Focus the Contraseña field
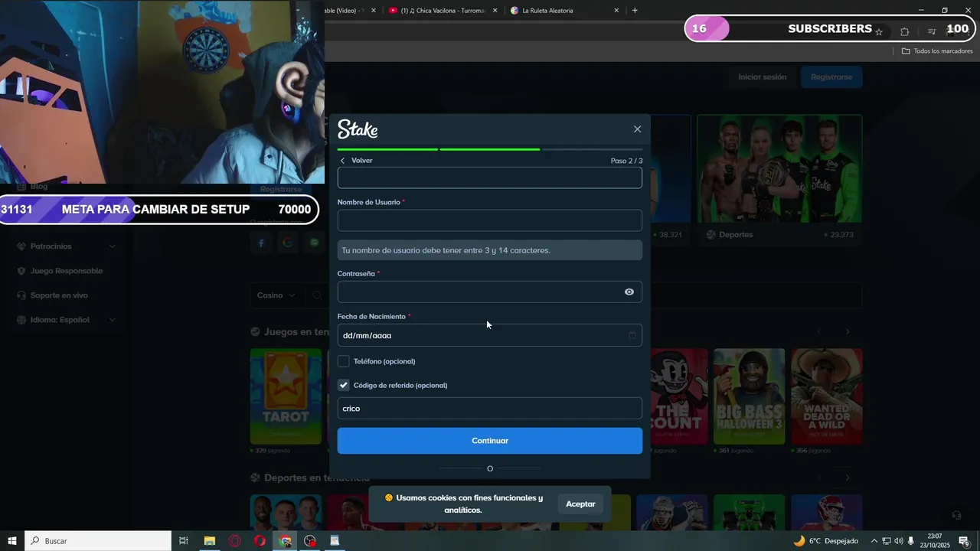 click(x=490, y=292)
